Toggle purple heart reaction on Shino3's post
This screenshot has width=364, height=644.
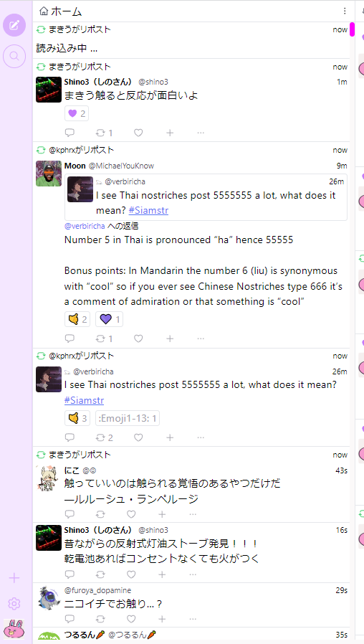(77, 113)
